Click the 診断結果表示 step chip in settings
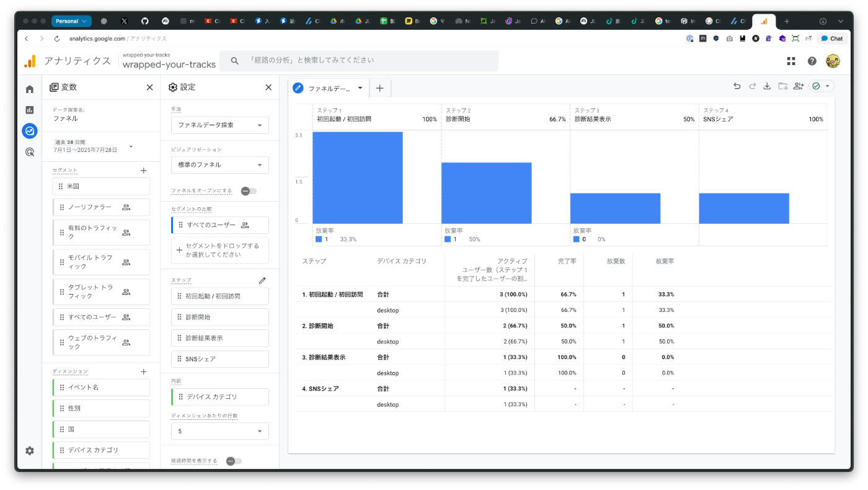Screen dimensions: 868x490 [x=220, y=338]
